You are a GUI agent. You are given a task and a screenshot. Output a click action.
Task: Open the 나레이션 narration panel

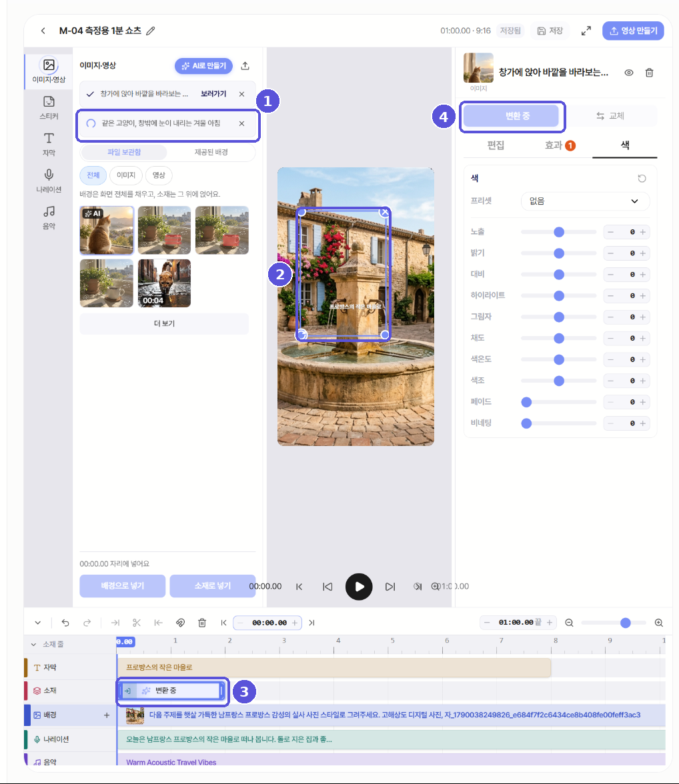pyautogui.click(x=49, y=181)
